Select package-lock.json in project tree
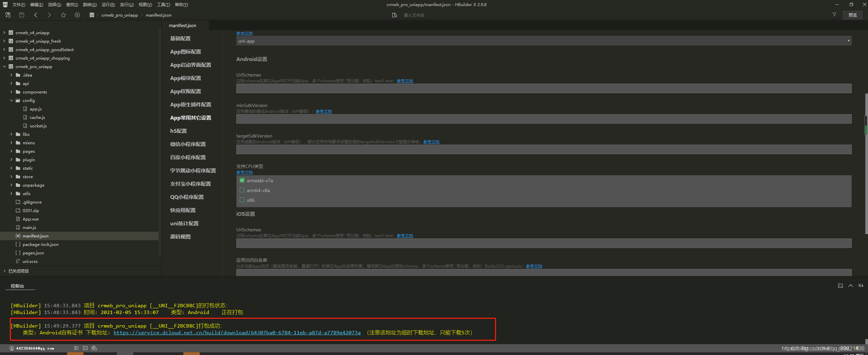 coord(41,244)
